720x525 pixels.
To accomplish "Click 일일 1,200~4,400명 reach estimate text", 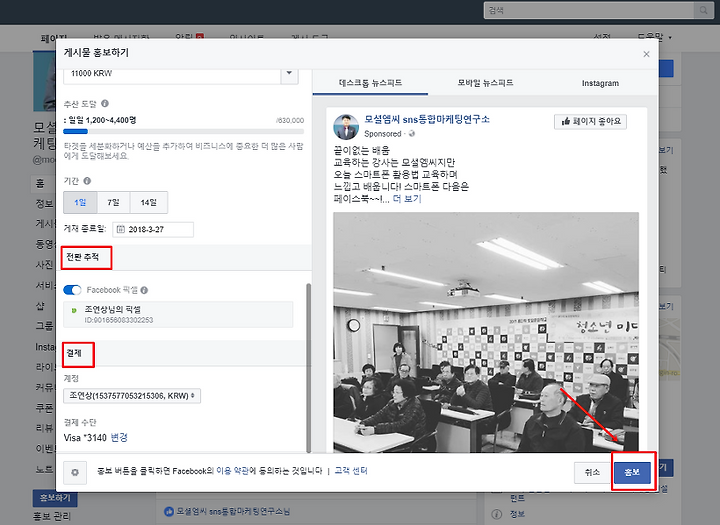I will tap(102, 120).
